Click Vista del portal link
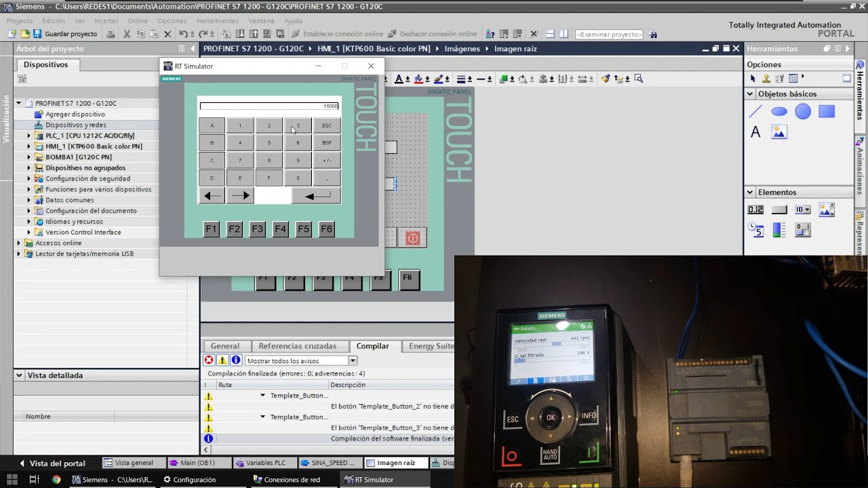This screenshot has width=868, height=488. (57, 464)
